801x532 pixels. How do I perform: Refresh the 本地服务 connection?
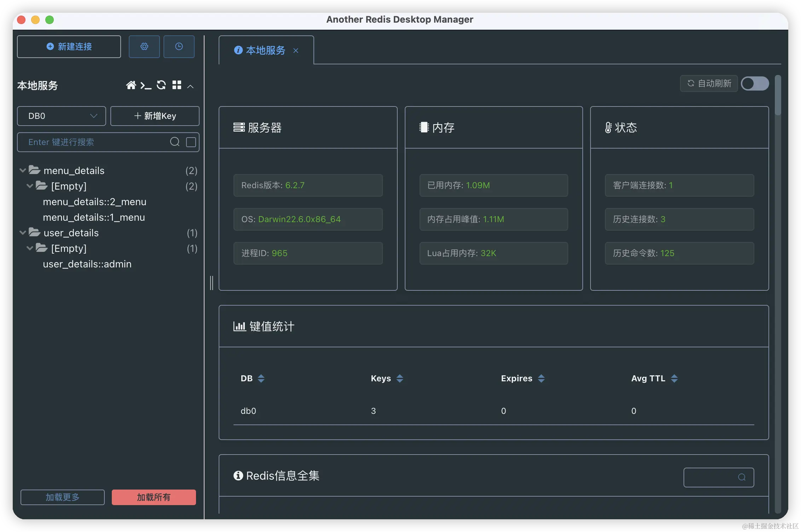pyautogui.click(x=161, y=85)
